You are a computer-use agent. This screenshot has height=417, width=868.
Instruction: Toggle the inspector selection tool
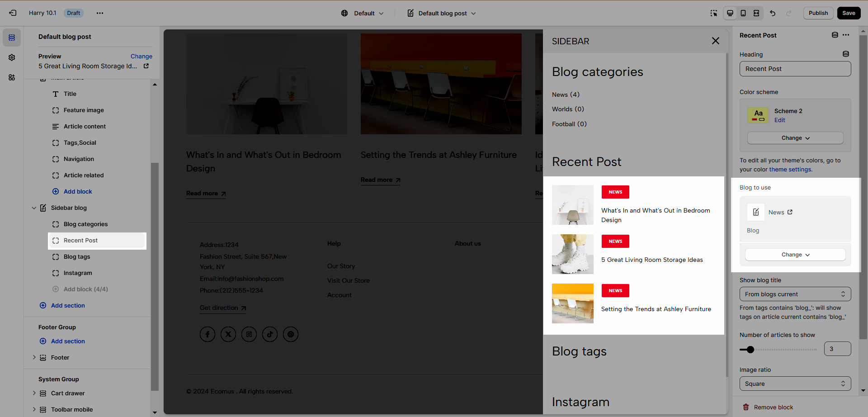tap(714, 13)
